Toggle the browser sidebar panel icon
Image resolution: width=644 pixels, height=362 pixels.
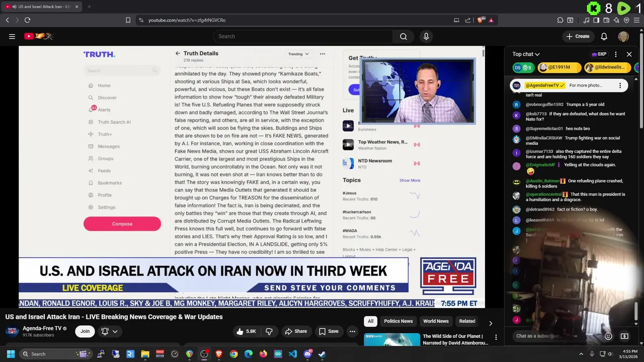596,20
